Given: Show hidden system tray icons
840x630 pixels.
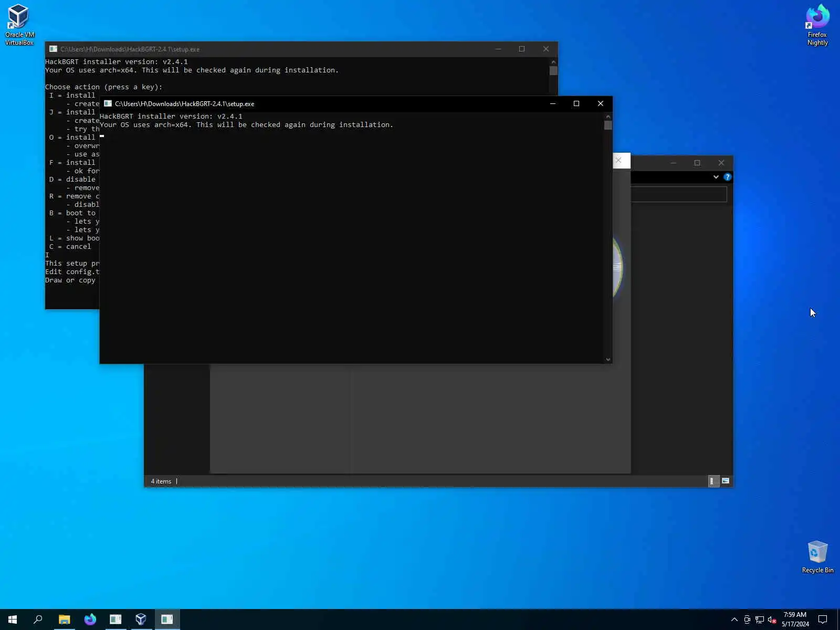Looking at the screenshot, I should point(734,619).
